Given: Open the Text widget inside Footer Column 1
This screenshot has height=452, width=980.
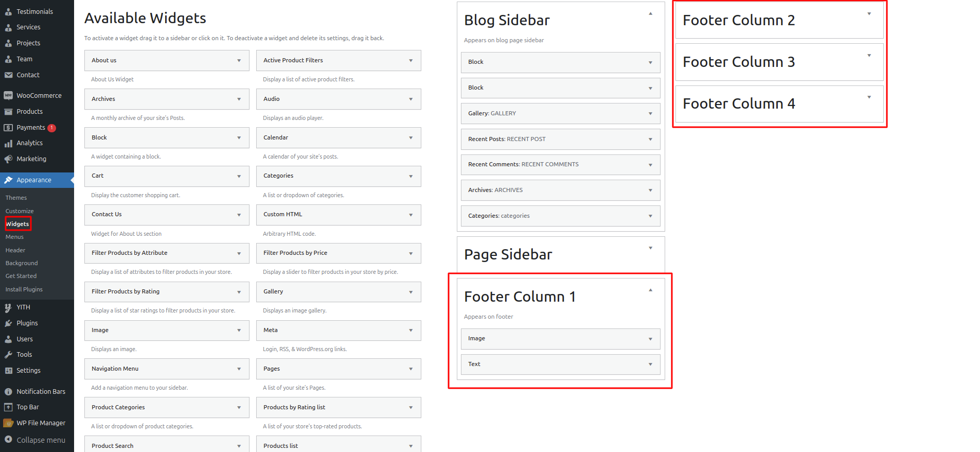Looking at the screenshot, I should 560,364.
